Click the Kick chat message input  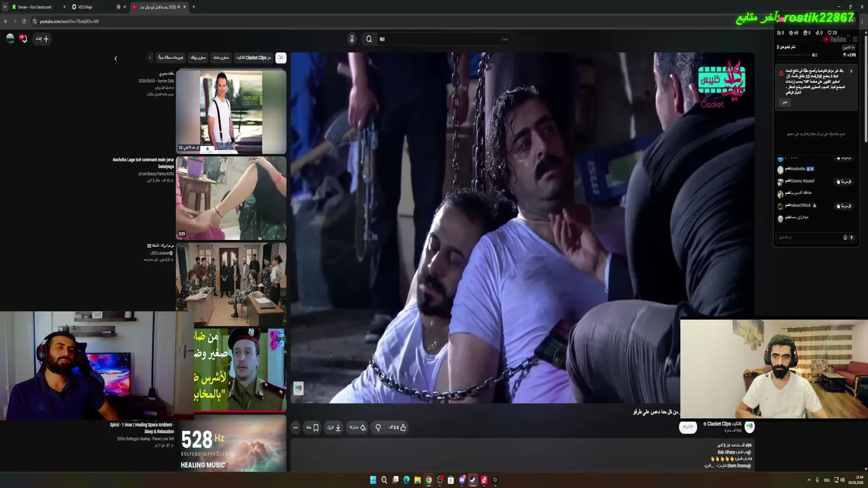coord(809,237)
